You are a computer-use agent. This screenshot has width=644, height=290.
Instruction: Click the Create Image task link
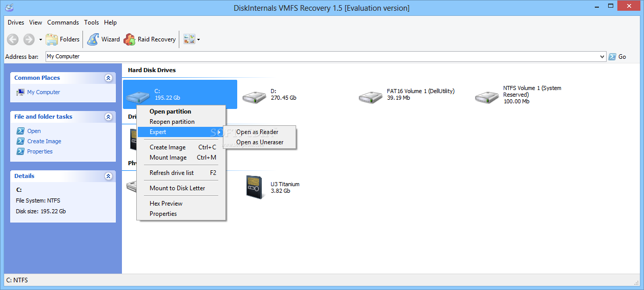tap(44, 141)
